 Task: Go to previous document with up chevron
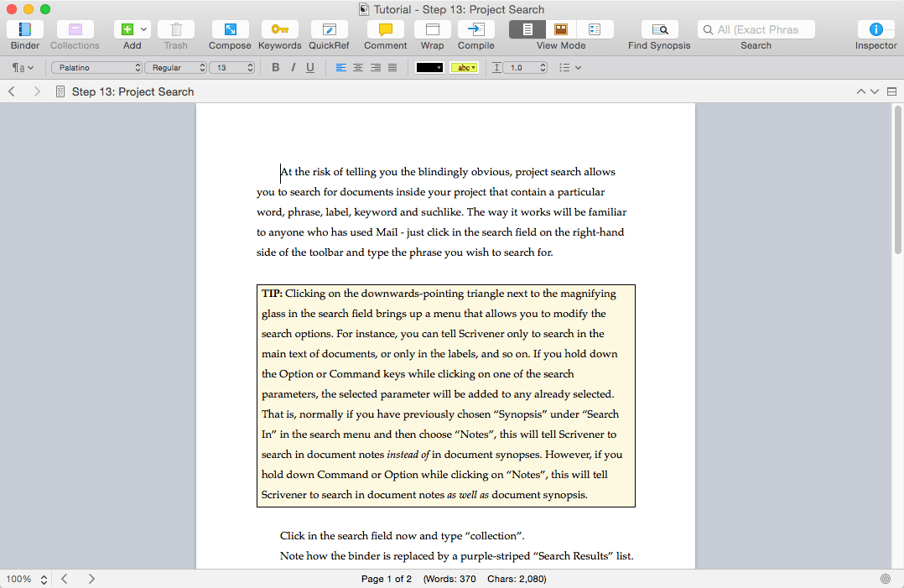coord(860,91)
